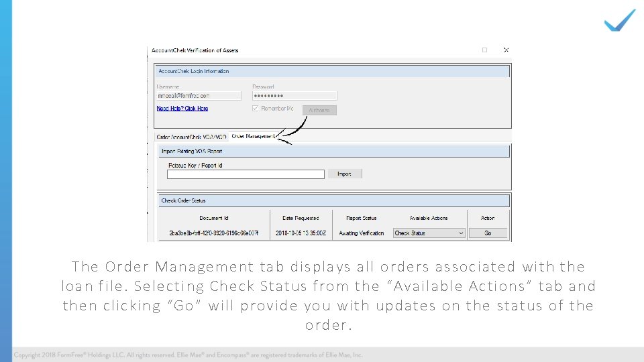Select the Date Requested column header
Screen dimensions: 644x362
301,218
